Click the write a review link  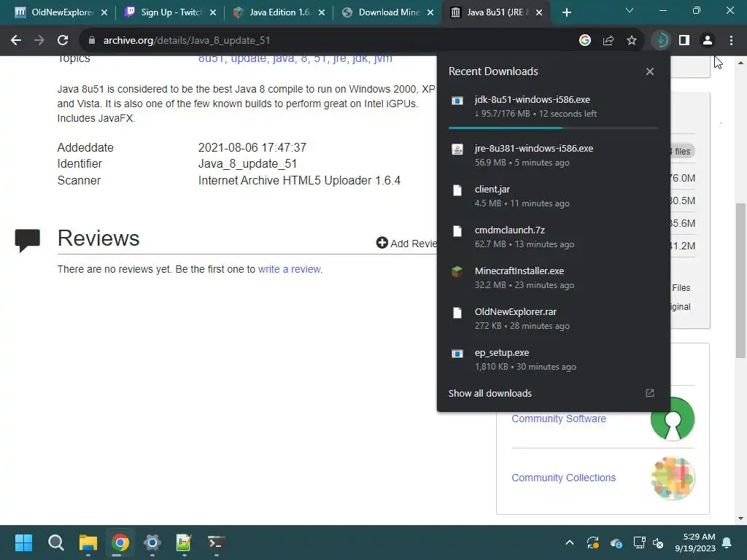(x=289, y=269)
